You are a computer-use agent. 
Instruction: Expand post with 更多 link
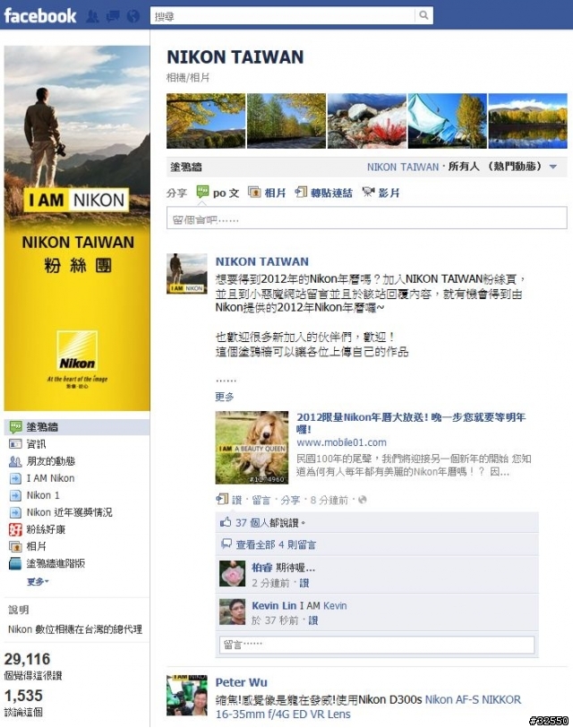[x=225, y=397]
